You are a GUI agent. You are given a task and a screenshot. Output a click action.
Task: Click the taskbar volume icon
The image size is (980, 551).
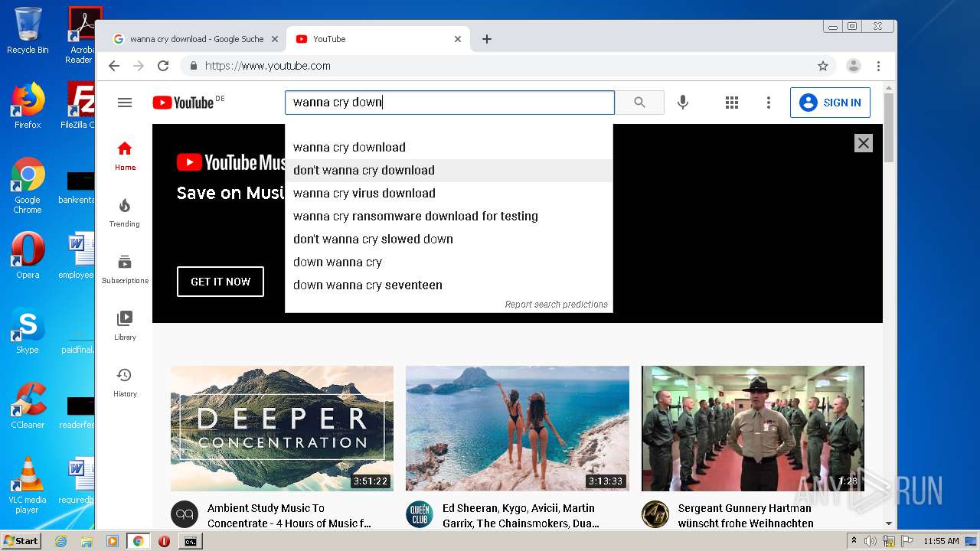click(x=871, y=541)
